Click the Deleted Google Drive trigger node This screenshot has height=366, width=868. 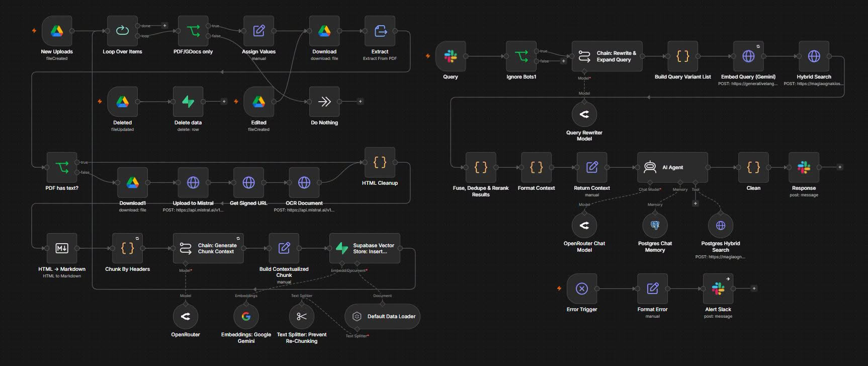(x=122, y=102)
